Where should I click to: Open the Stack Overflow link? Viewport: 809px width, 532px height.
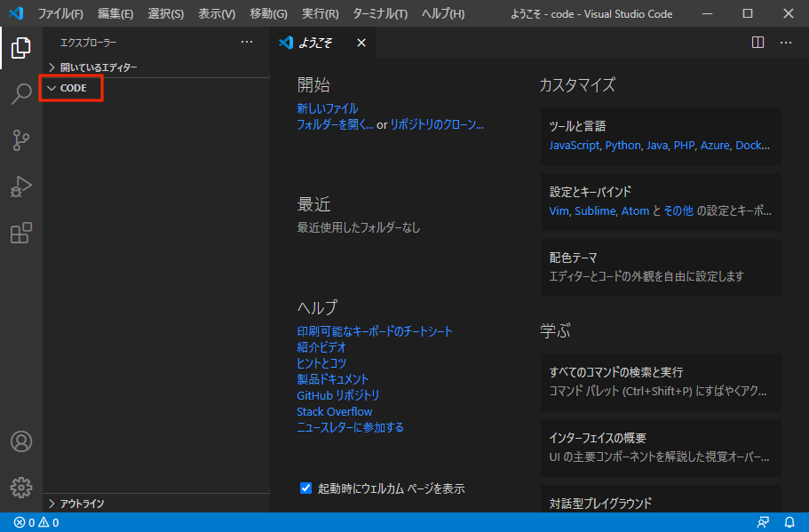tap(334, 411)
